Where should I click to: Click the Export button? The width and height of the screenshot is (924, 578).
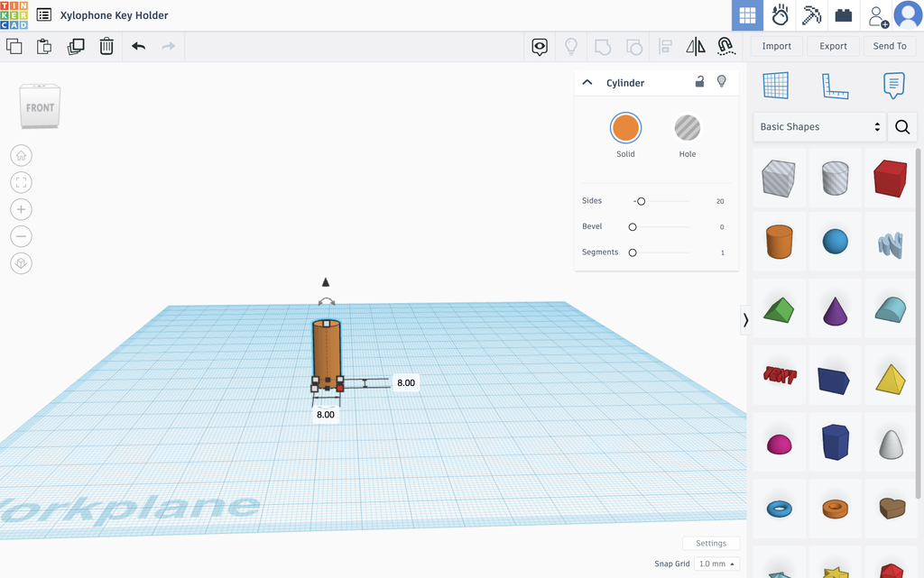point(833,46)
